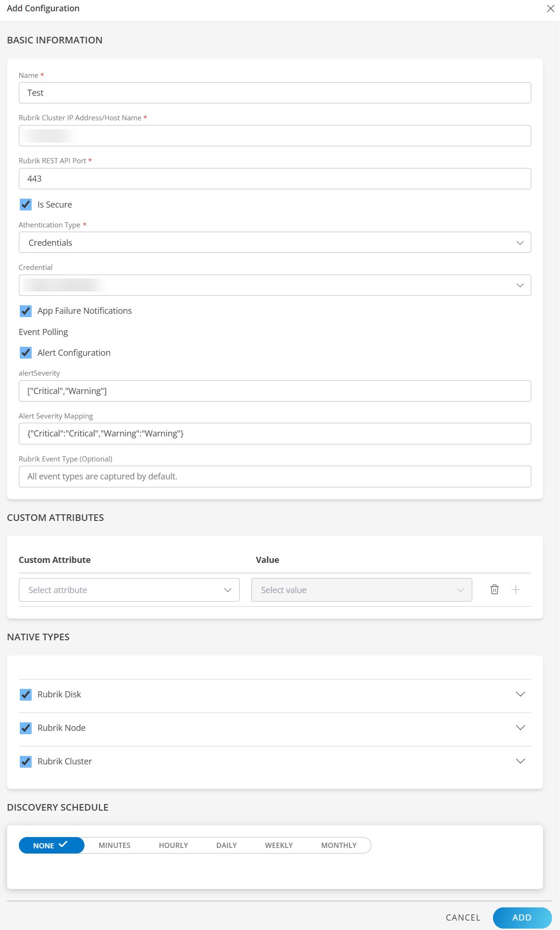Toggle App Failure Notifications checkbox
This screenshot has width=560, height=930.
tap(25, 311)
